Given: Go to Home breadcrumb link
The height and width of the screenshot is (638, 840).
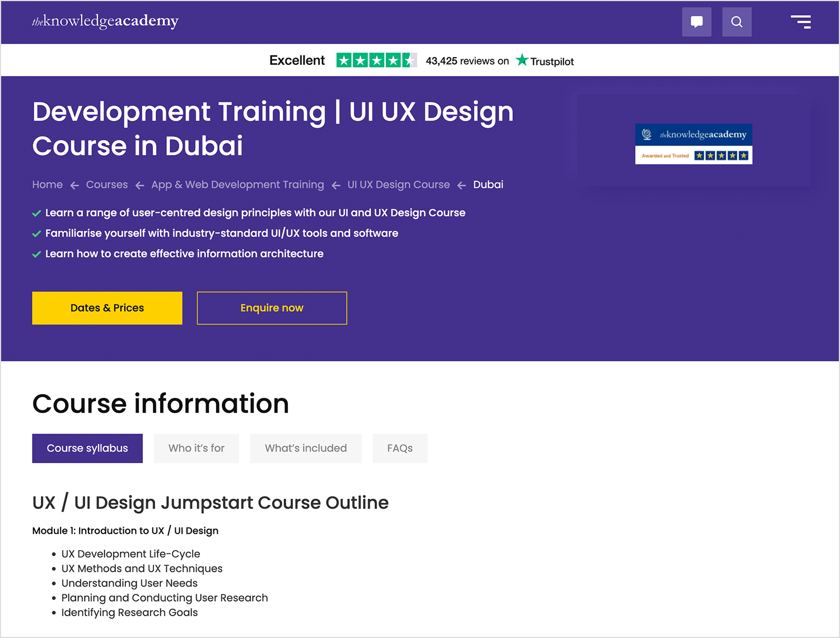Looking at the screenshot, I should click(x=48, y=185).
